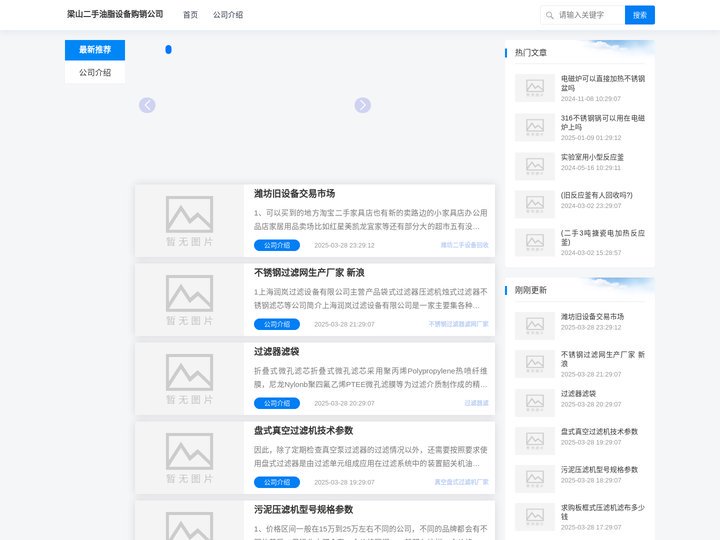The image size is (720, 540).
Task: Open hot article 316不锈钢锅可以用在电磁炉上吗
Action: (602, 123)
